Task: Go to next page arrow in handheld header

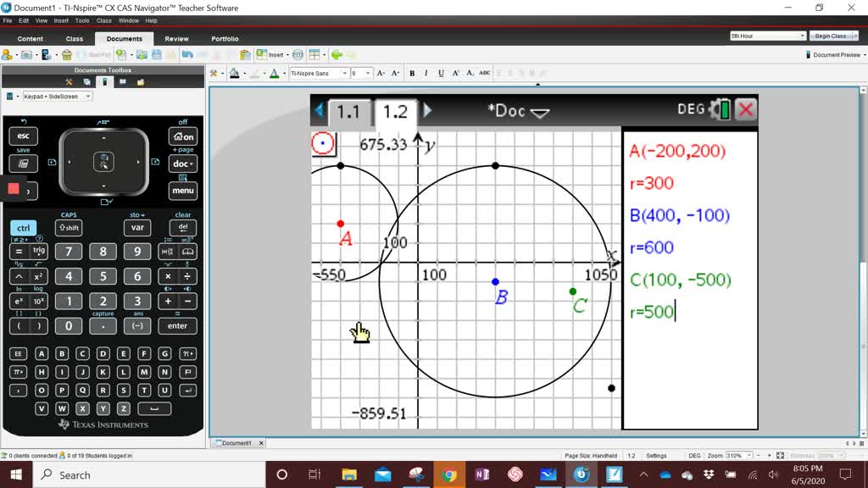Action: (427, 110)
